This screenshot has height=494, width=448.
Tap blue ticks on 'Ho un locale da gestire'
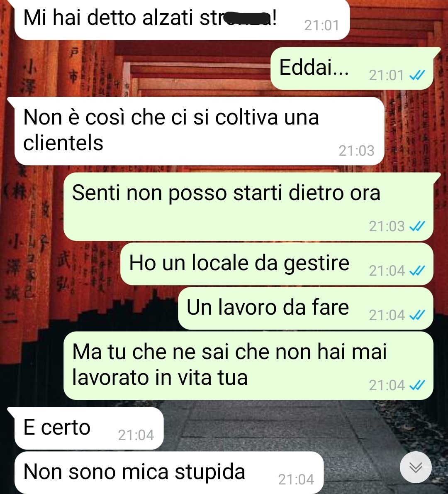(x=417, y=271)
